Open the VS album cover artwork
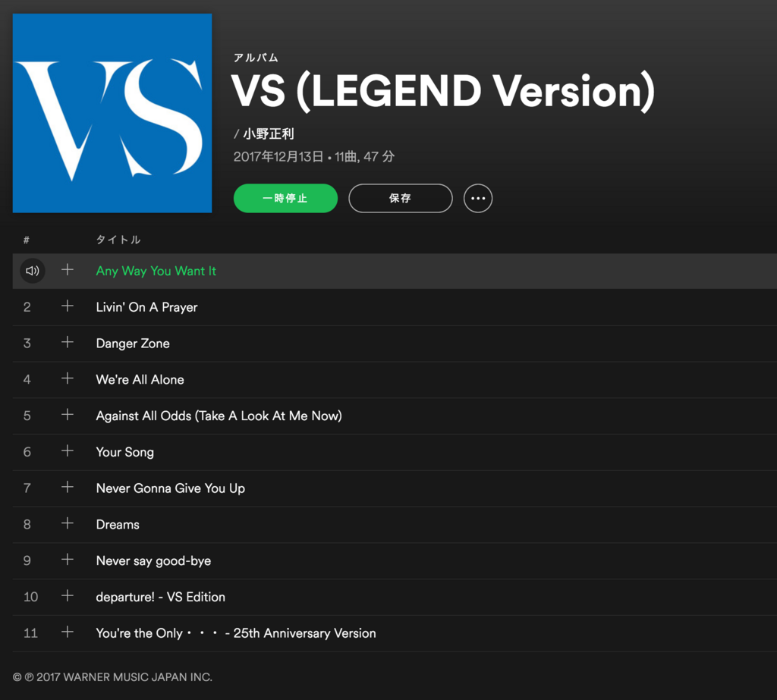The width and height of the screenshot is (777, 700). tap(112, 113)
